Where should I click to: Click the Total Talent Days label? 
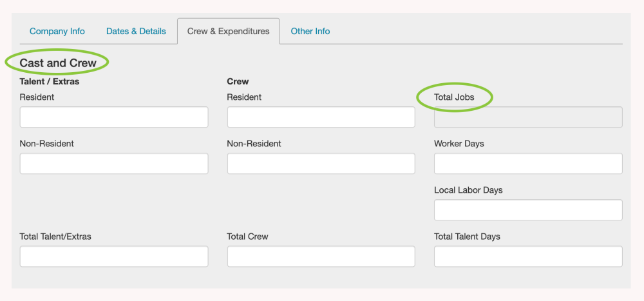(x=467, y=237)
